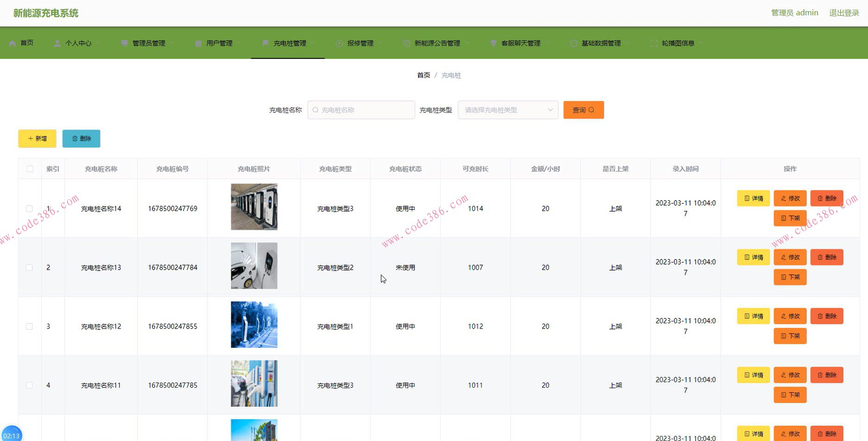
Task: Check the checkbox for 充电桩名称13 row
Action: (x=30, y=267)
